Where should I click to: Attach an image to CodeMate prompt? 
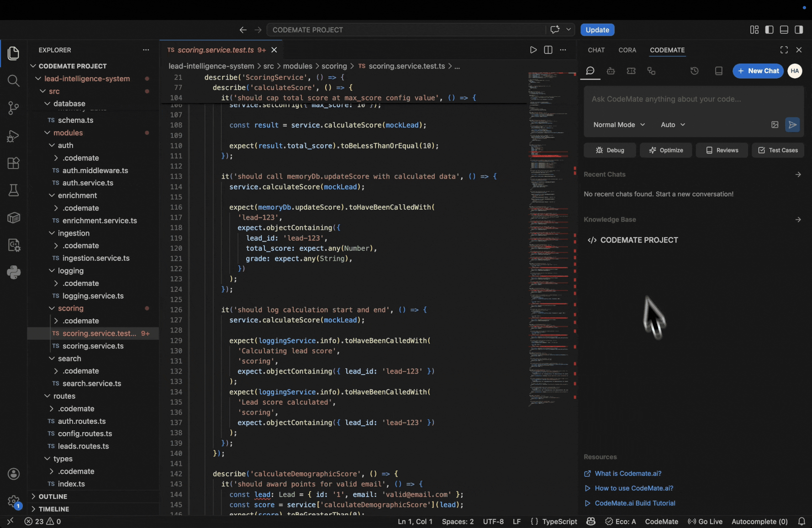(x=775, y=125)
